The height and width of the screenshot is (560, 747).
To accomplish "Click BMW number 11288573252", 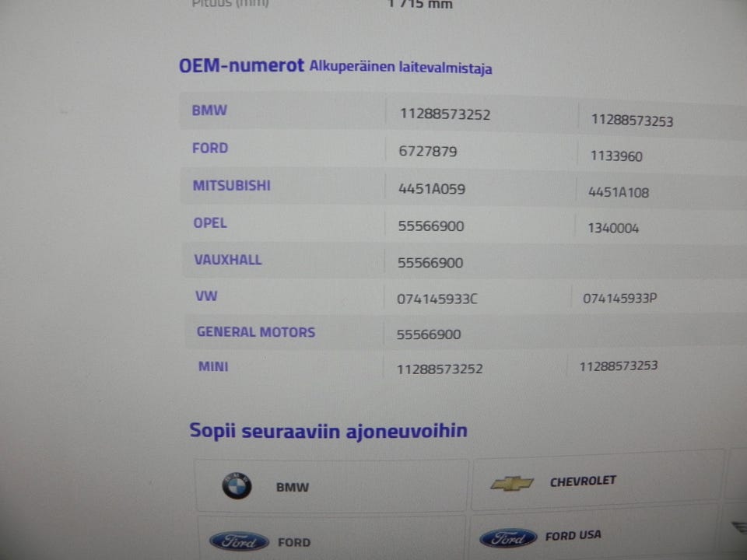I will [445, 114].
